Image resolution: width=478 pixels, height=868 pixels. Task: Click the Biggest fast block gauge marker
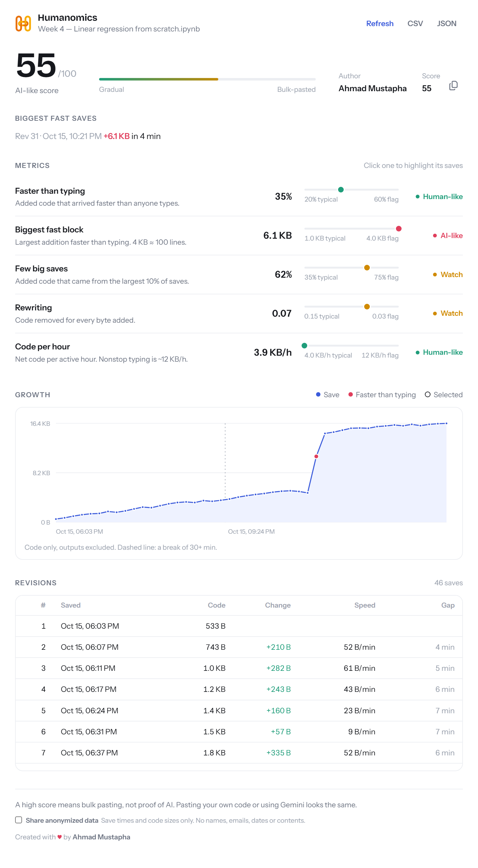tap(398, 229)
